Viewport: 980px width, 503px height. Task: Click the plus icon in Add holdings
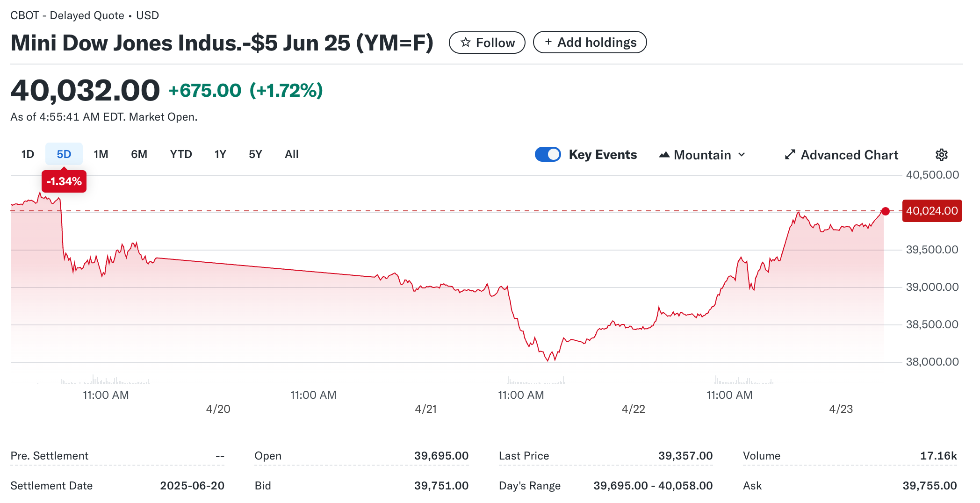[x=548, y=42]
